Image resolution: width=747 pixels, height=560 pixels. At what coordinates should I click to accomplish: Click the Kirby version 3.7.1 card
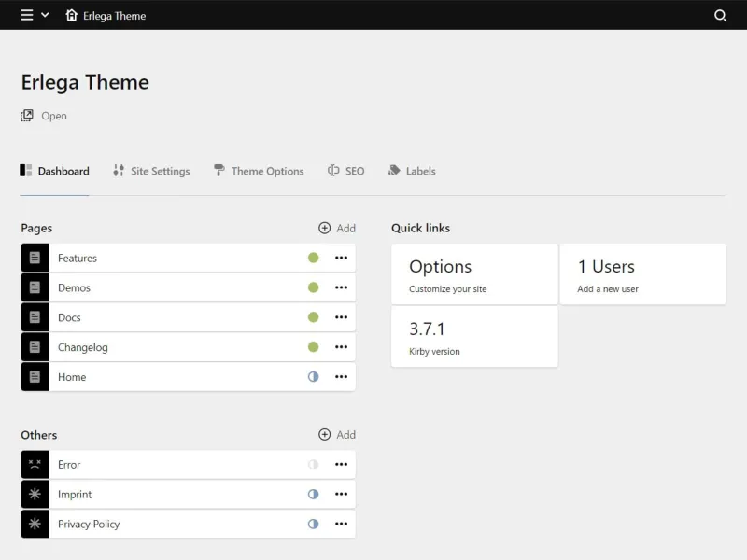click(x=474, y=337)
